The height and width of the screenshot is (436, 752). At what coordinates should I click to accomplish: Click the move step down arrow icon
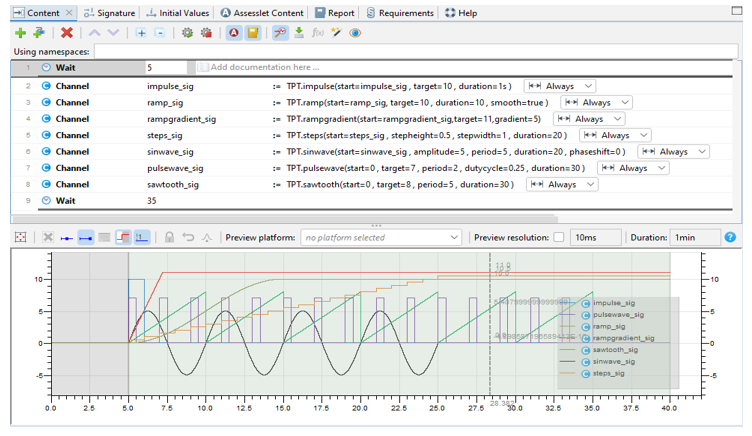tap(113, 33)
